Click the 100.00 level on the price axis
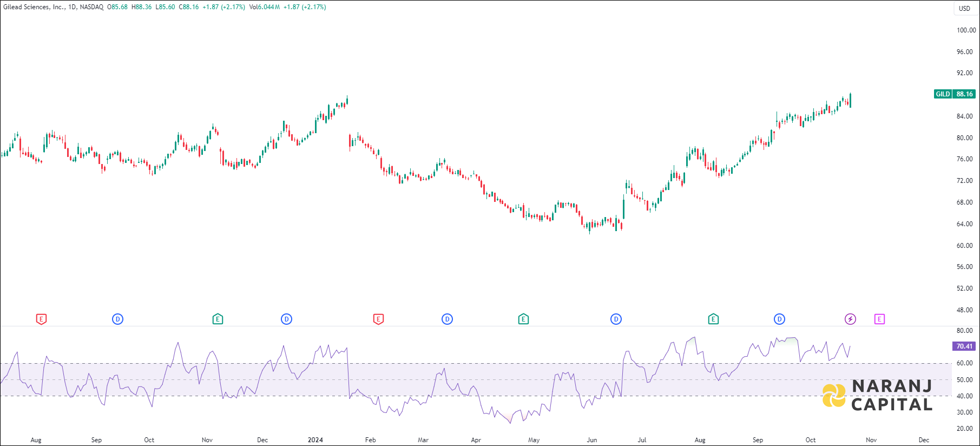Screen dimensions: 980x446 click(966, 30)
